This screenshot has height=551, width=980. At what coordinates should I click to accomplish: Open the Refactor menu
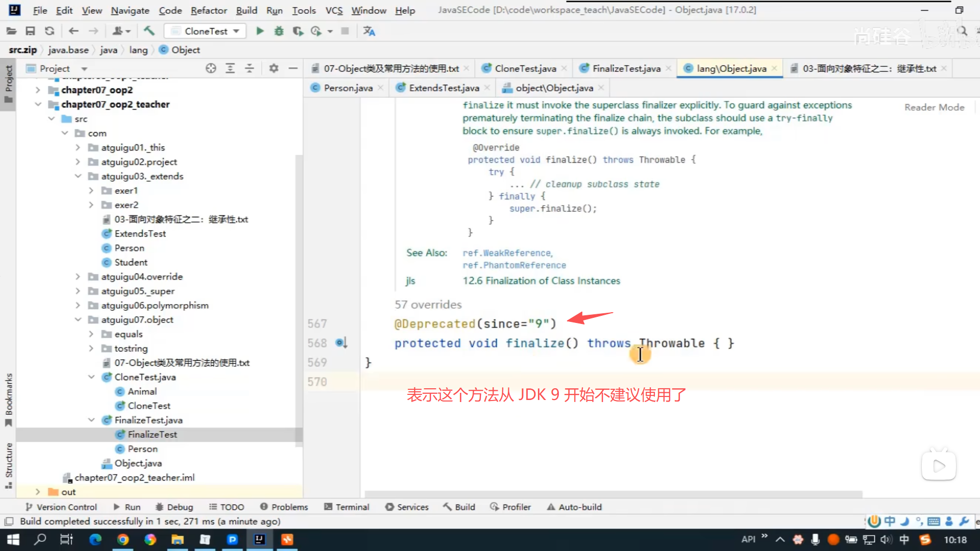point(208,10)
